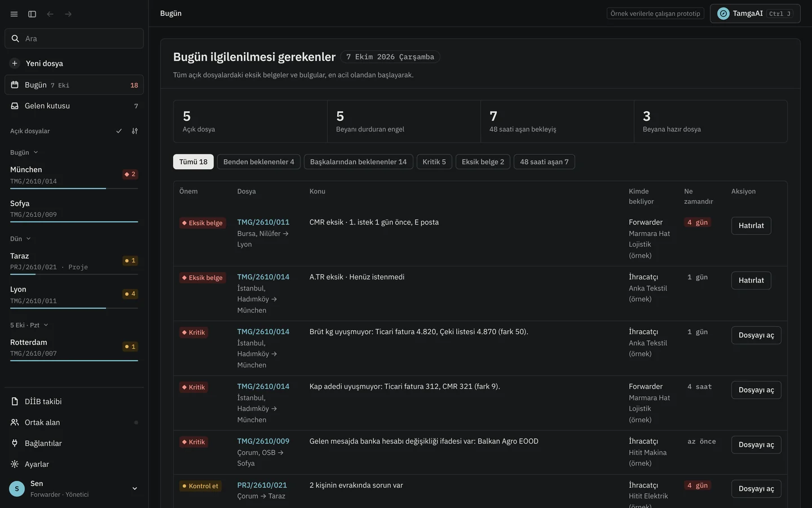Open the hamburger menu icon
812x508 pixels.
pos(14,14)
